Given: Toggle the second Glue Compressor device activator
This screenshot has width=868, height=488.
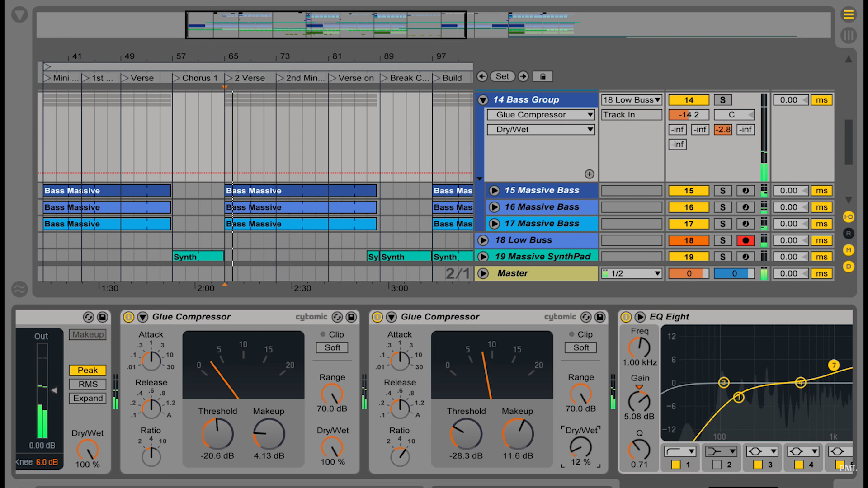Looking at the screenshot, I should coord(377,317).
